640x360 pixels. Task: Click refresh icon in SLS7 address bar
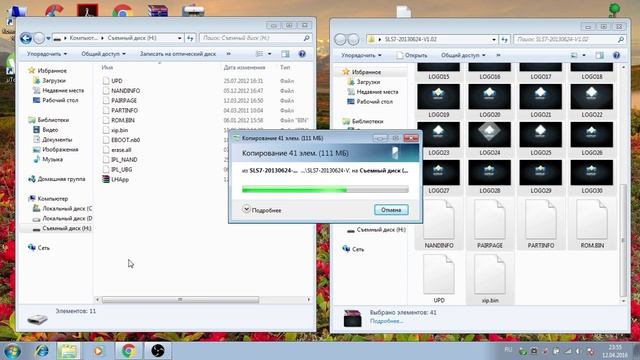pyautogui.click(x=504, y=40)
